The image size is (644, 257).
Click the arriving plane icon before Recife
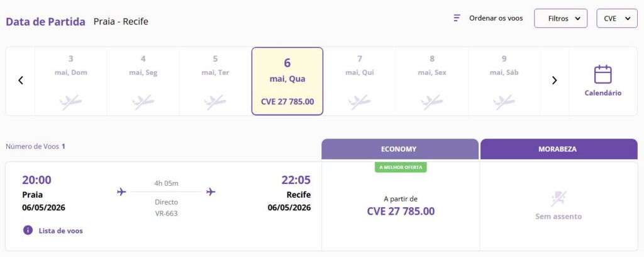(211, 192)
